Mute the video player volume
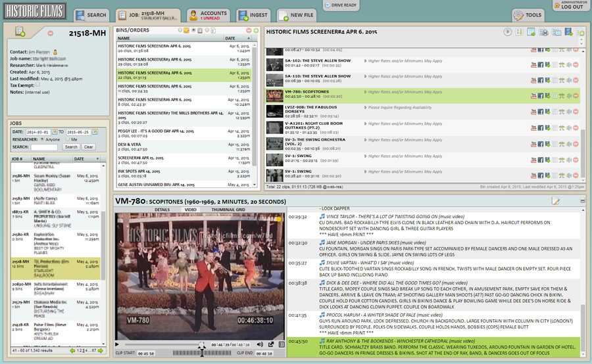This screenshot has width=592, height=364. tap(260, 344)
